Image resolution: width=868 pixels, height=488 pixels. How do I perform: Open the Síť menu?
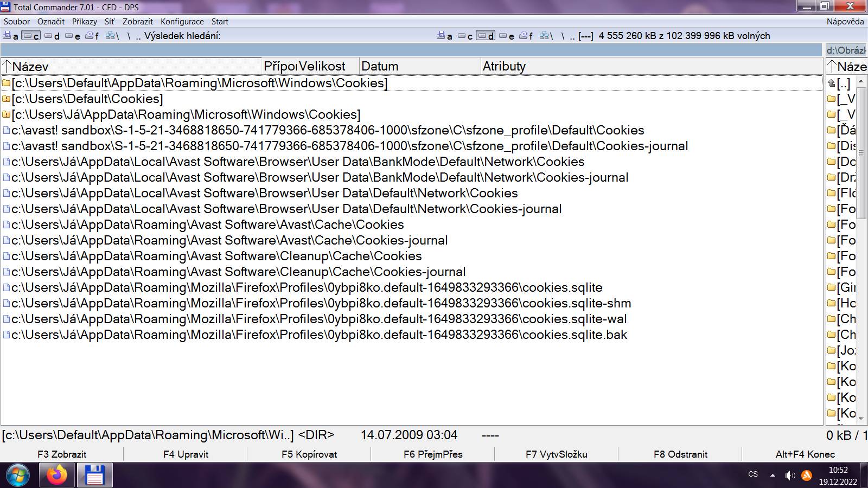coord(110,22)
